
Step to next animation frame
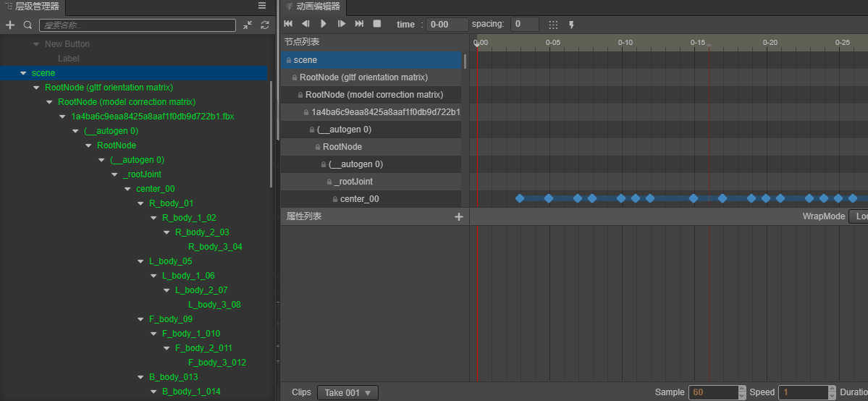click(341, 24)
